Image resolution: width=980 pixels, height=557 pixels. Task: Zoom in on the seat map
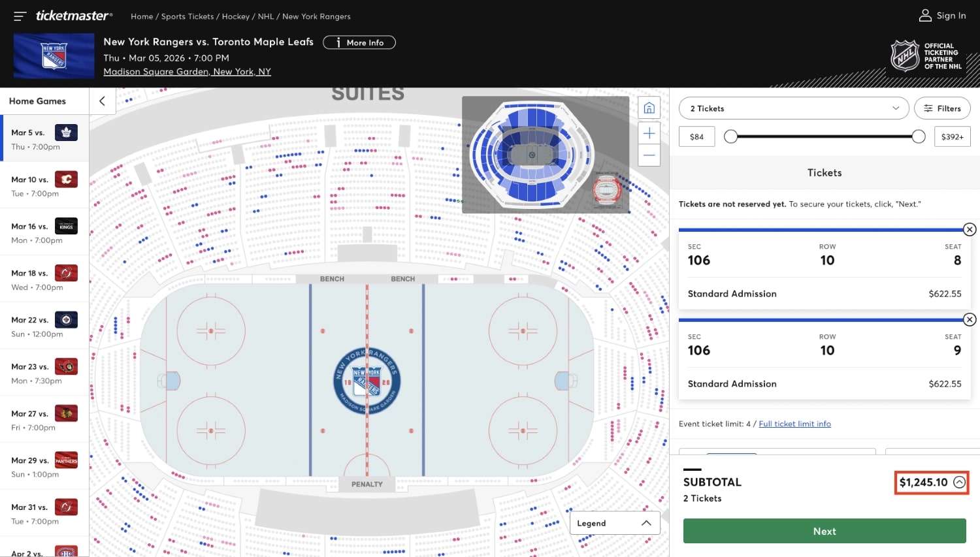[649, 133]
